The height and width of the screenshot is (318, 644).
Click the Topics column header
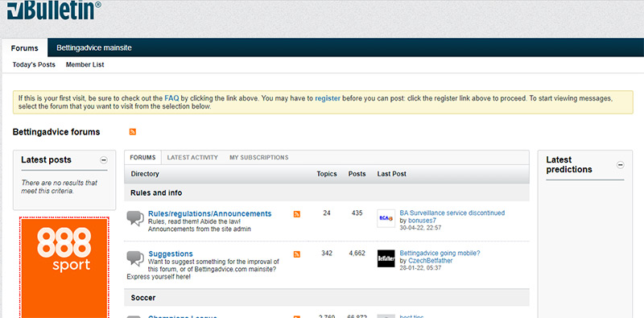click(x=327, y=174)
